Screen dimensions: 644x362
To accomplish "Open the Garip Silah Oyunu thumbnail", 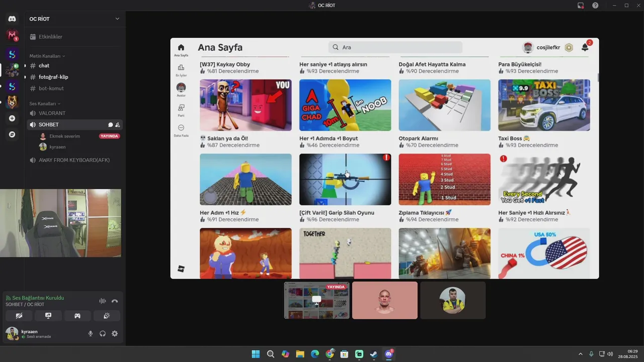I will (345, 179).
